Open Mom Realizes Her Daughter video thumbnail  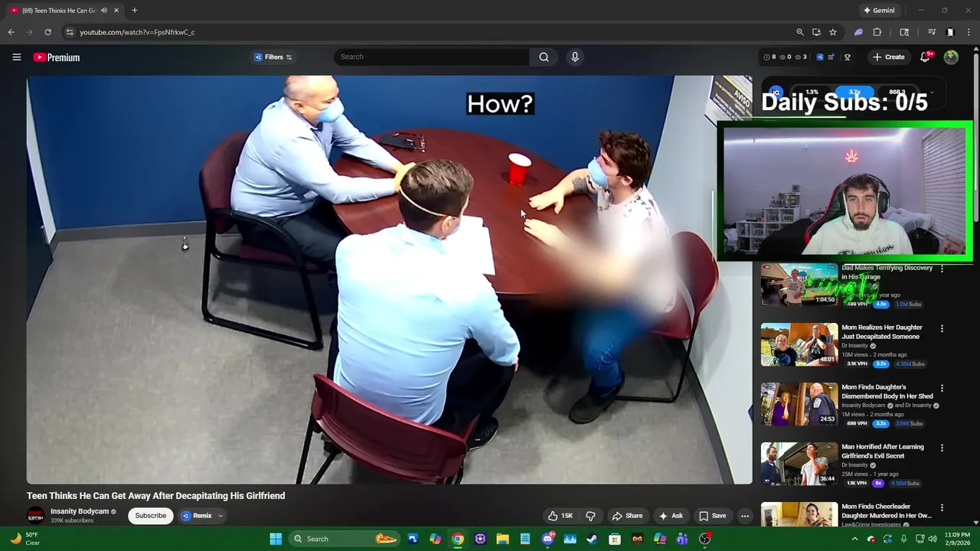point(799,344)
